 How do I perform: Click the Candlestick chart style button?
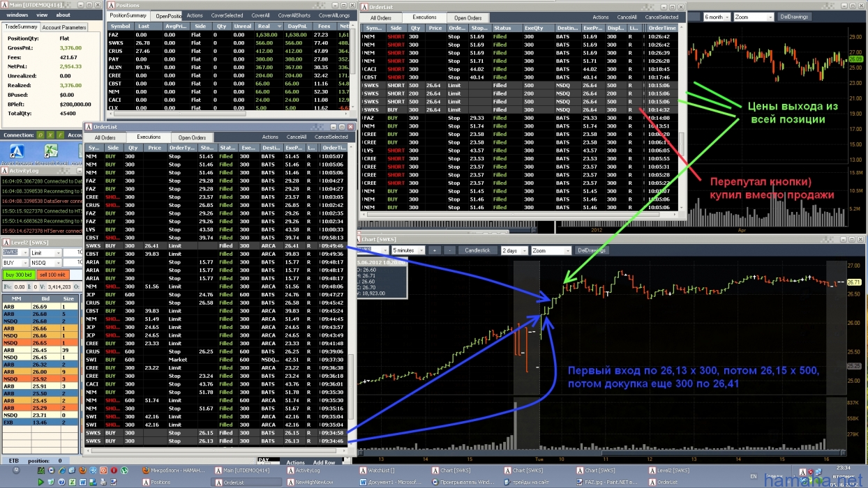point(477,250)
